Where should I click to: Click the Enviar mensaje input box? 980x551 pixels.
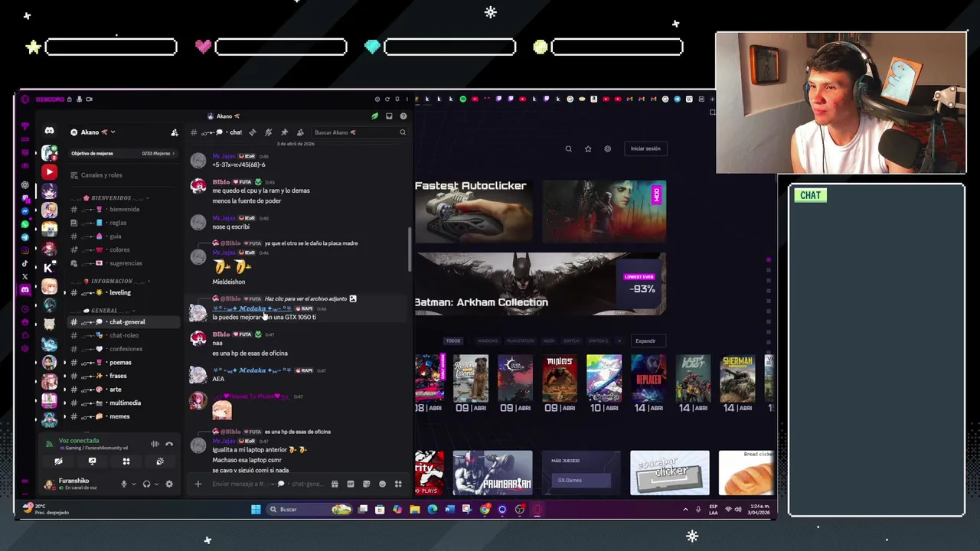[x=267, y=484]
